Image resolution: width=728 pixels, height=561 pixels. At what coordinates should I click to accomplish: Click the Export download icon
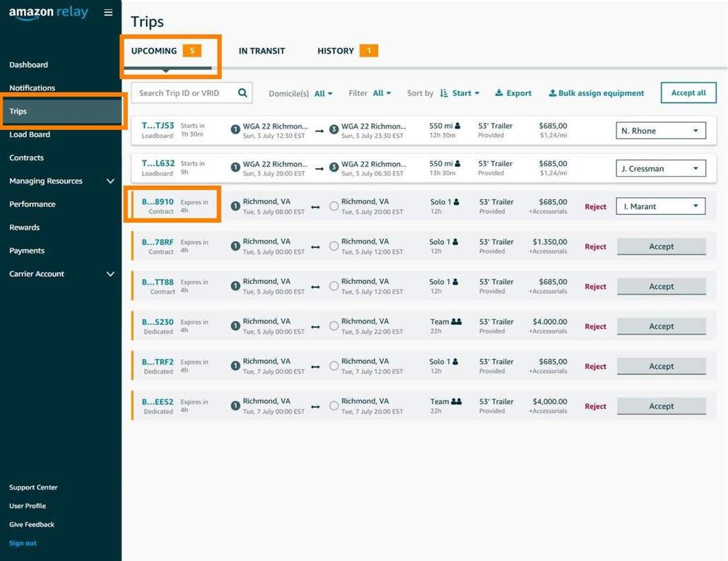(499, 93)
